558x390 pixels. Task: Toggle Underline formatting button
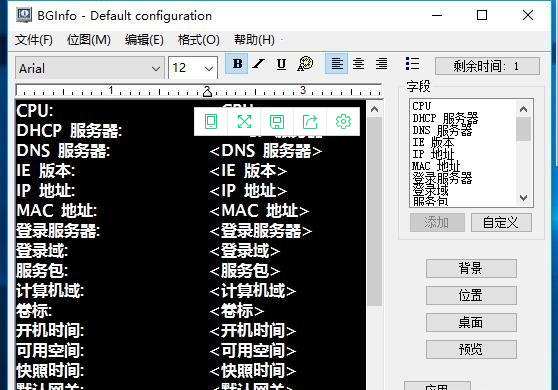281,64
